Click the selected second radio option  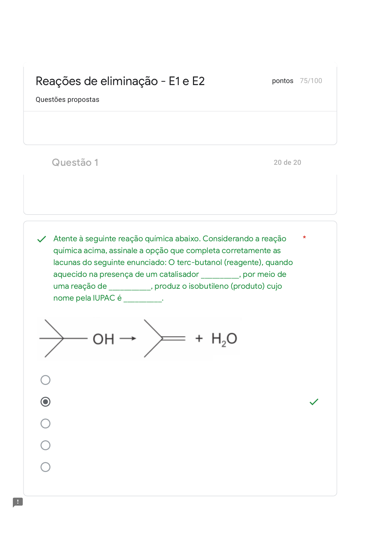coord(45,402)
